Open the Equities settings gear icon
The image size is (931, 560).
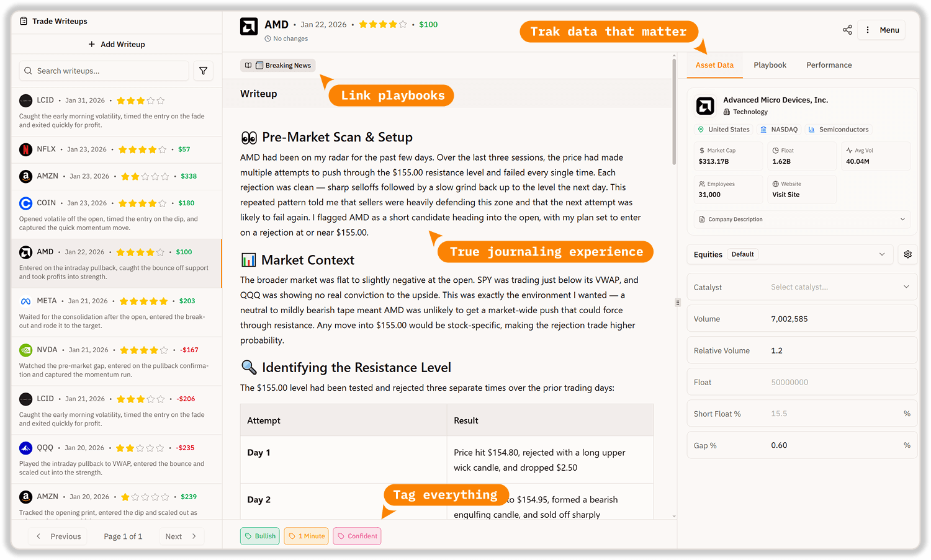click(x=907, y=254)
